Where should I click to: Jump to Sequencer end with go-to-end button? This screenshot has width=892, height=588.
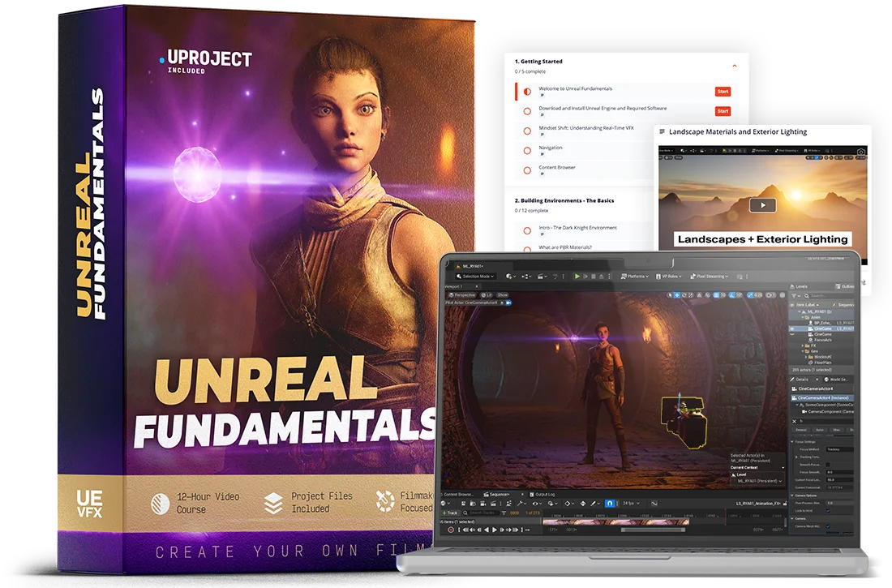click(516, 530)
